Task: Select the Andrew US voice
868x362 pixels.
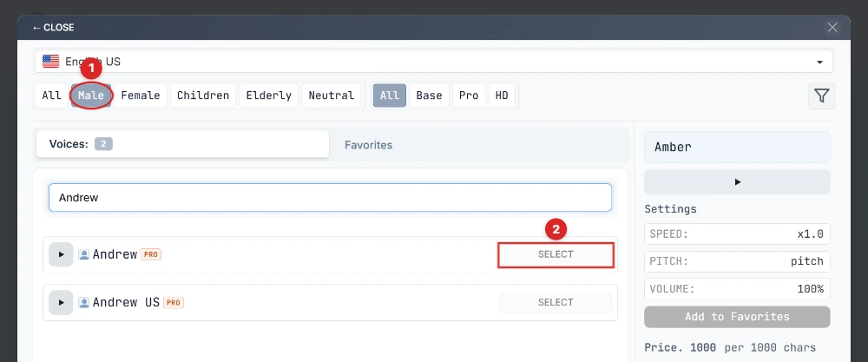Action: click(556, 302)
